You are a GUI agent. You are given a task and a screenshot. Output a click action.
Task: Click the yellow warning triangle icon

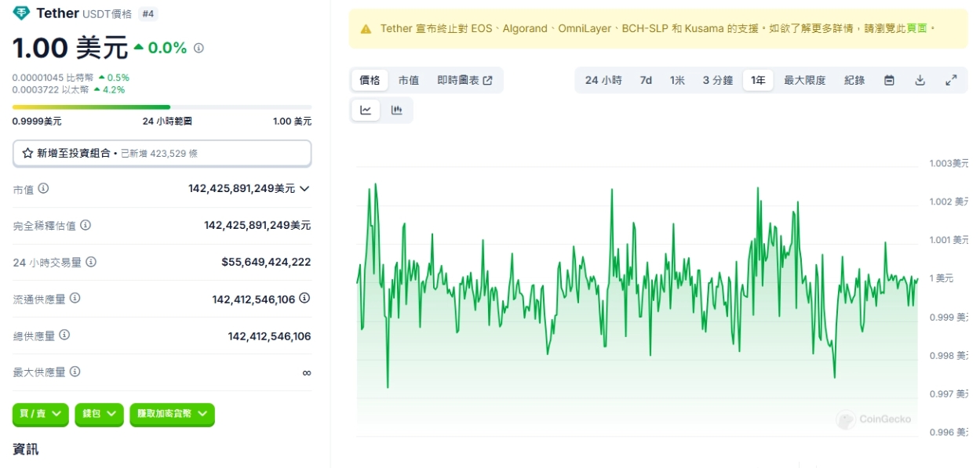click(x=366, y=29)
